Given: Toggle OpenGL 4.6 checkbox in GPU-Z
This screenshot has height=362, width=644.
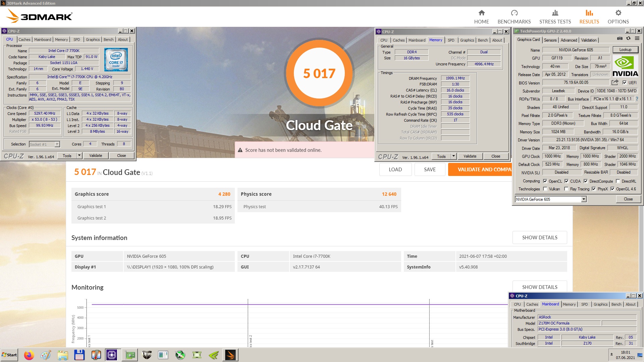Looking at the screenshot, I should [x=612, y=189].
